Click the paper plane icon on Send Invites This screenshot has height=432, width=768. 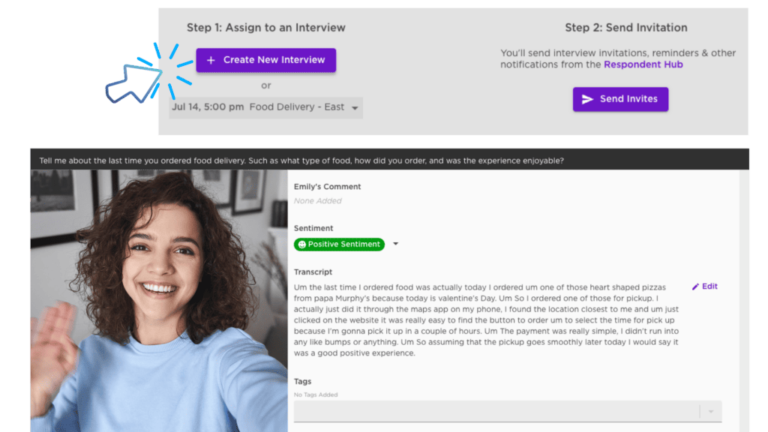[588, 99]
